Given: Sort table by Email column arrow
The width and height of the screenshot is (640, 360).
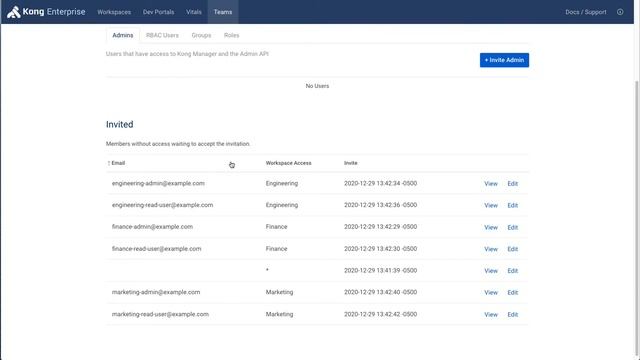Looking at the screenshot, I should click(x=109, y=163).
